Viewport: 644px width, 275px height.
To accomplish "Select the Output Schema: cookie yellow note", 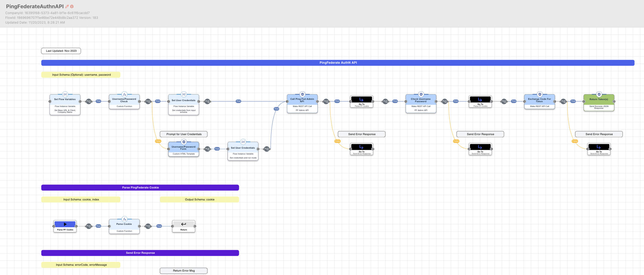I will tap(199, 200).
